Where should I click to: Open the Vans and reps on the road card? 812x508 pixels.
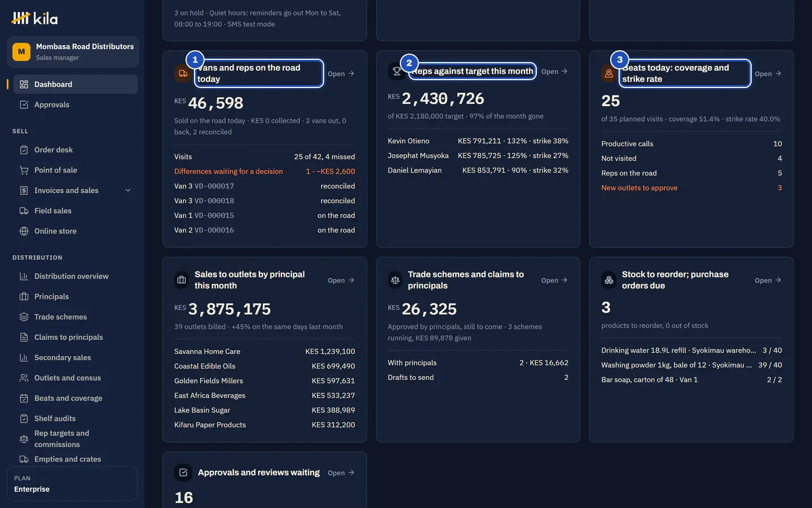[341, 73]
